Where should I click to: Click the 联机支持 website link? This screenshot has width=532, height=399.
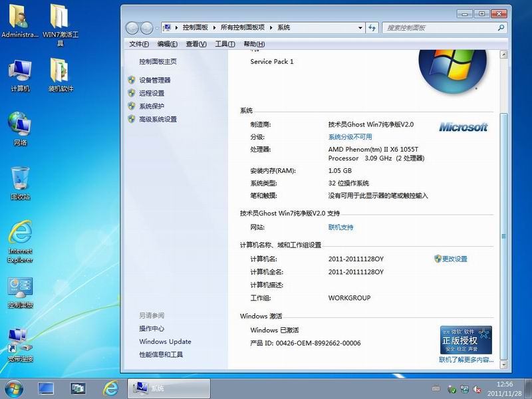pyautogui.click(x=340, y=227)
